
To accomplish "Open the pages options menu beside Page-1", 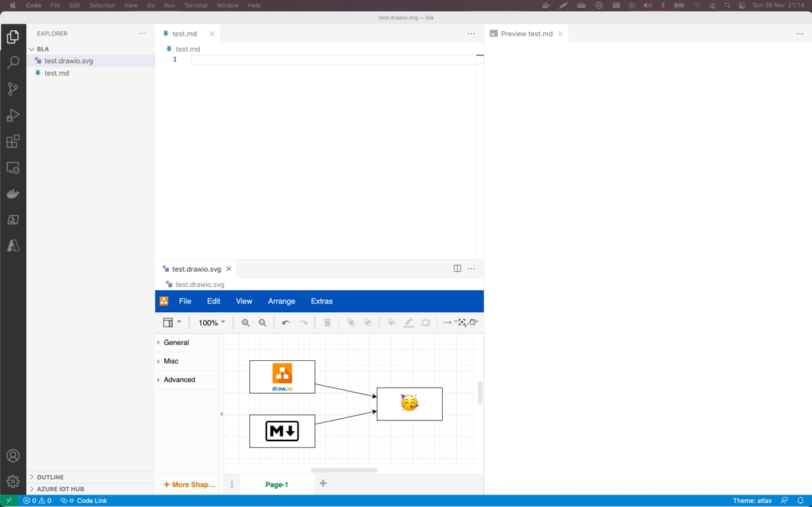I will pos(232,485).
